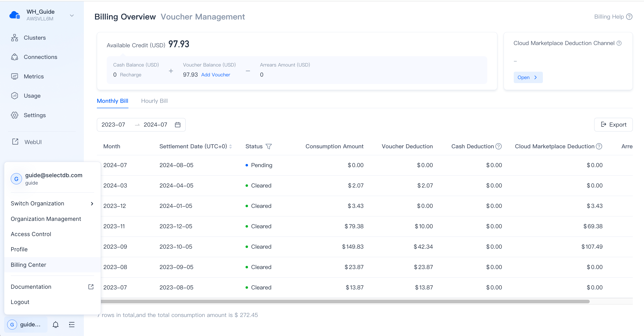The width and height of the screenshot is (644, 336).
Task: Expand WH_Guide warehouse dropdown
Action: coord(72,15)
